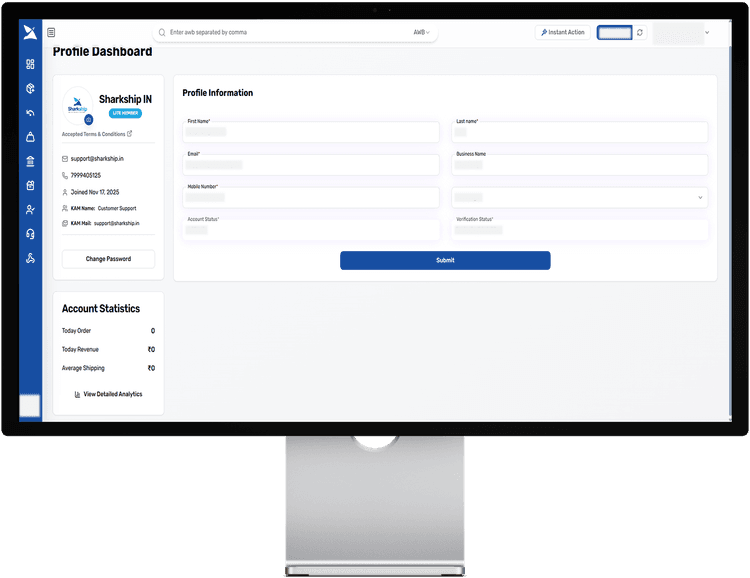
Task: Click the Change Password button
Action: 108,259
